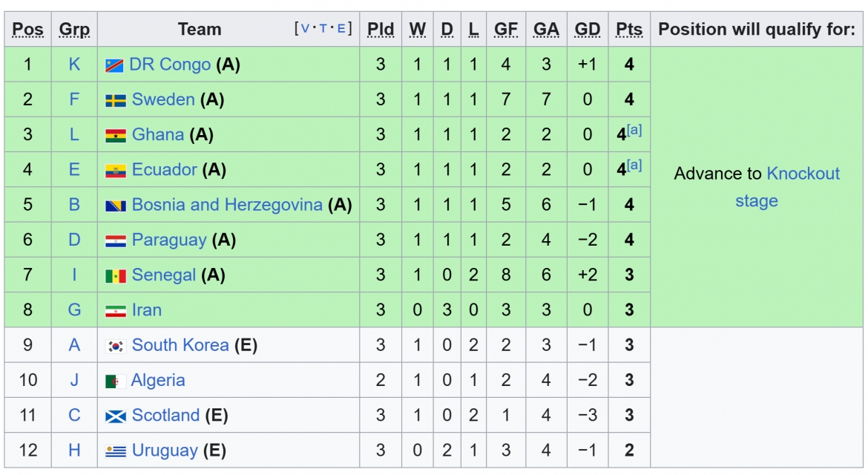Click the Senegal flag icon
Image resolution: width=868 pixels, height=475 pixels.
click(116, 275)
